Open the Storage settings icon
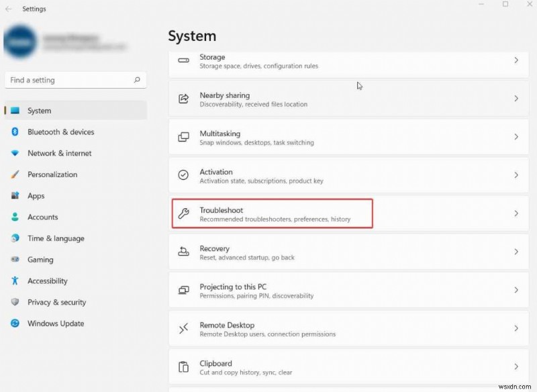The height and width of the screenshot is (392, 537). pos(183,61)
